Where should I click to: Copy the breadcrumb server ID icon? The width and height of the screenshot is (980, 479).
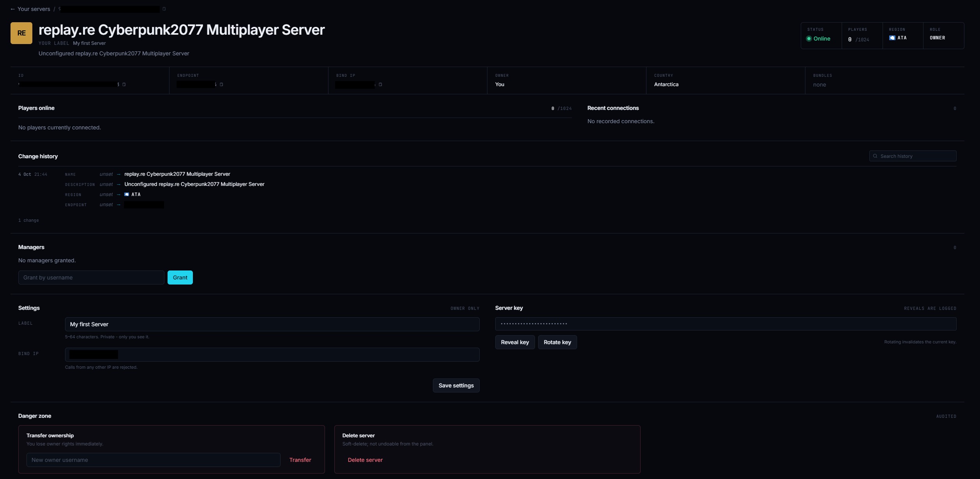coord(164,9)
